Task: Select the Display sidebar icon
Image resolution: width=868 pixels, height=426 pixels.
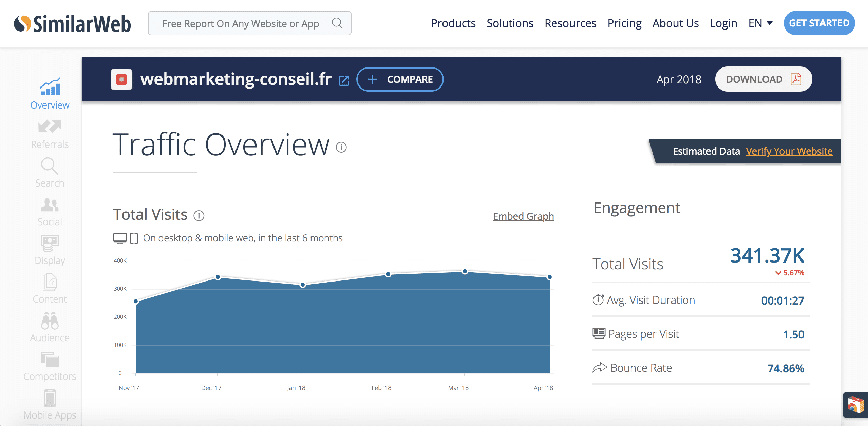Action: pyautogui.click(x=50, y=244)
